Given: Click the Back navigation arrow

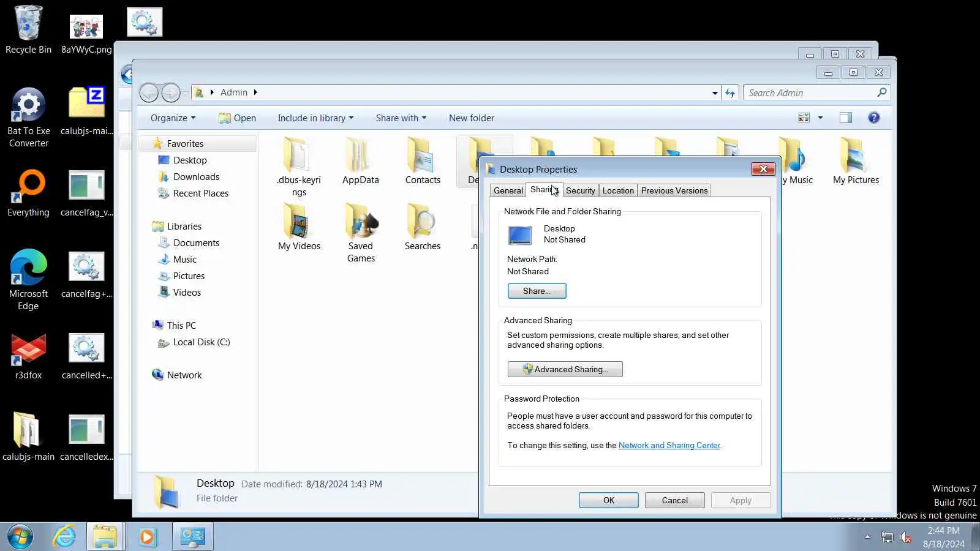Looking at the screenshot, I should click(149, 92).
